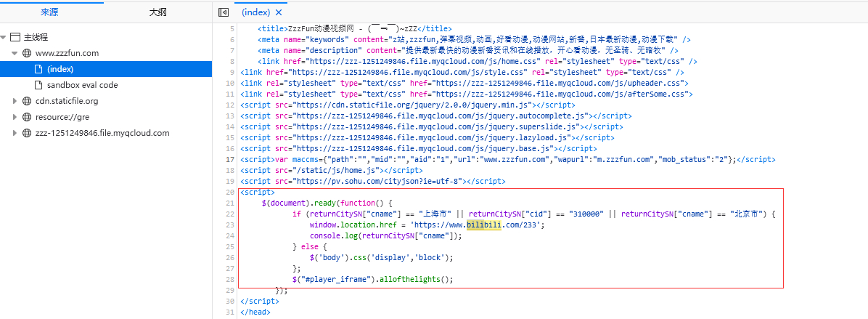This screenshot has height=319, width=868.
Task: Select the zzz-1251249846.file.myqcloud.com tree label
Action: click(102, 134)
